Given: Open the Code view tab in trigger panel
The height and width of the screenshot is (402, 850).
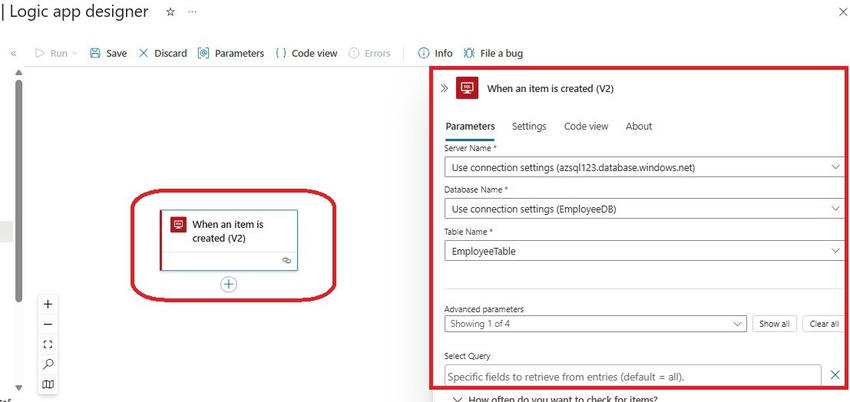Looking at the screenshot, I should [x=586, y=126].
